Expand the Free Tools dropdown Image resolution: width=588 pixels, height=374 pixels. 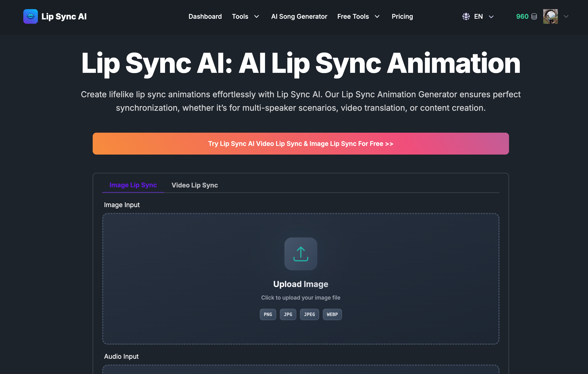click(358, 16)
